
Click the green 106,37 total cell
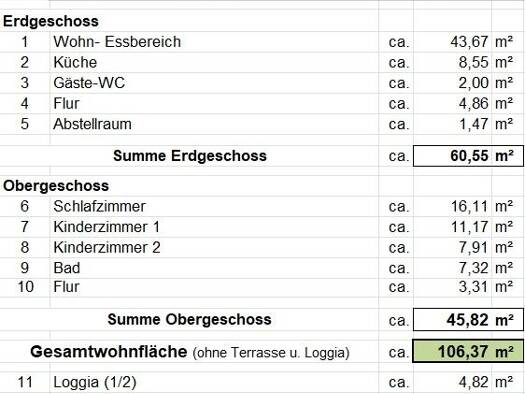click(468, 351)
